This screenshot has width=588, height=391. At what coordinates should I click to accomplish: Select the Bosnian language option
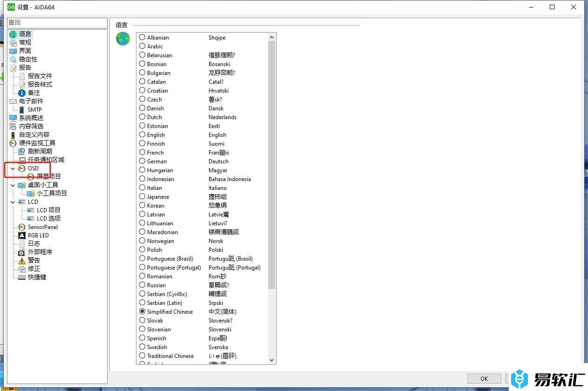pyautogui.click(x=142, y=64)
